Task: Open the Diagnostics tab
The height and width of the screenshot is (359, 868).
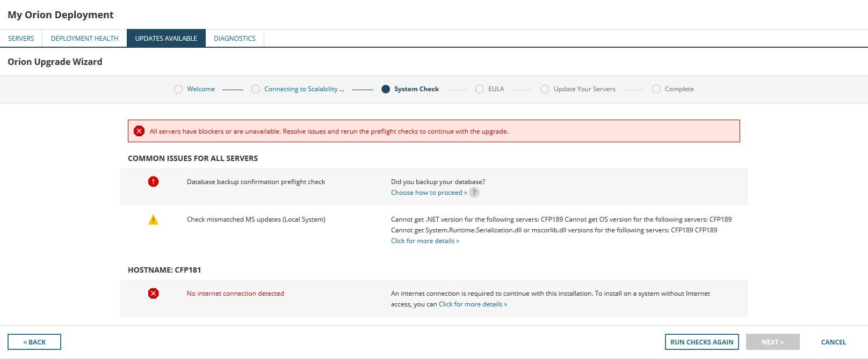Action: [235, 38]
